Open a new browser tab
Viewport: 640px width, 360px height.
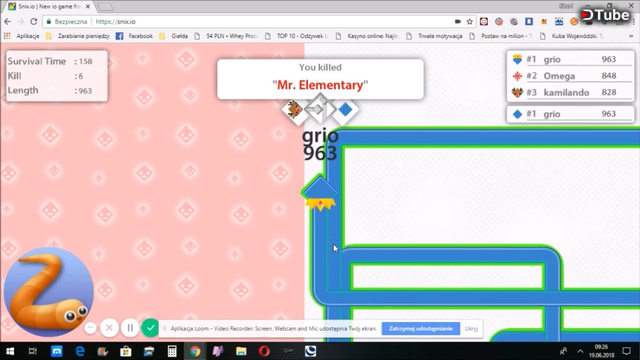[x=105, y=7]
